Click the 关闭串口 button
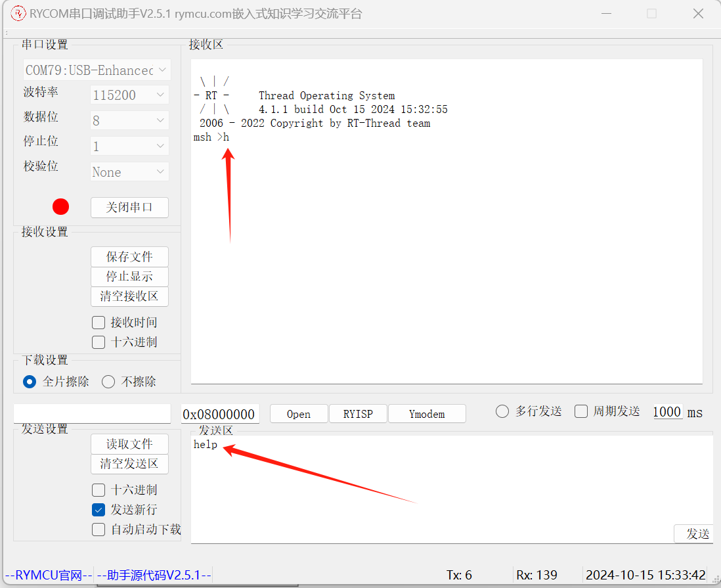 pyautogui.click(x=129, y=208)
